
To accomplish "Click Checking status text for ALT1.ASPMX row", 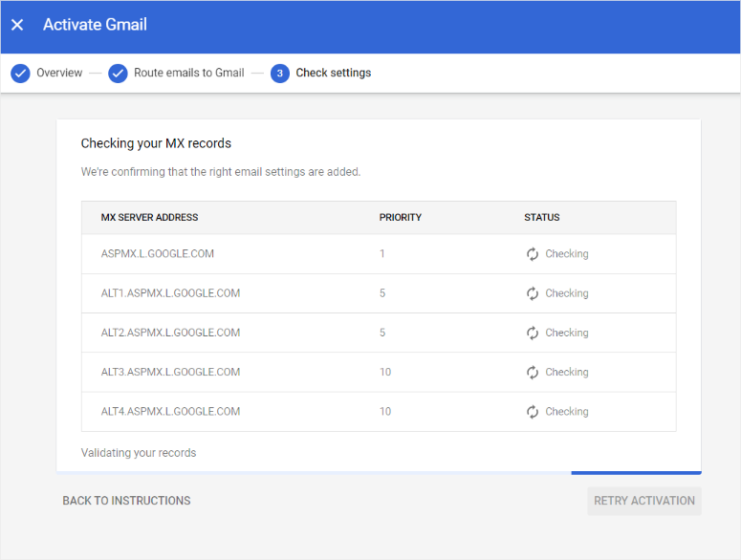I will (567, 293).
